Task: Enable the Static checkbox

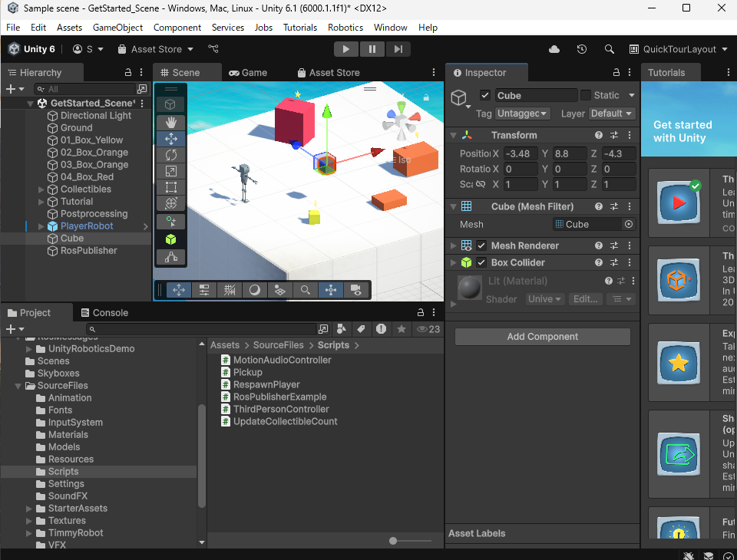Action: click(x=585, y=95)
